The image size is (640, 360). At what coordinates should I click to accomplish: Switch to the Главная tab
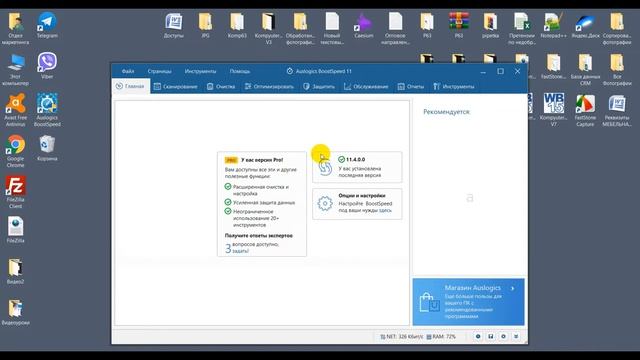pos(131,86)
